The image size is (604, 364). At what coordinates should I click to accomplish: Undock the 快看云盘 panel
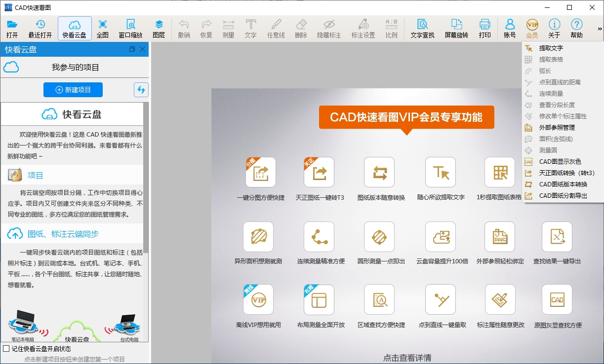tap(132, 49)
